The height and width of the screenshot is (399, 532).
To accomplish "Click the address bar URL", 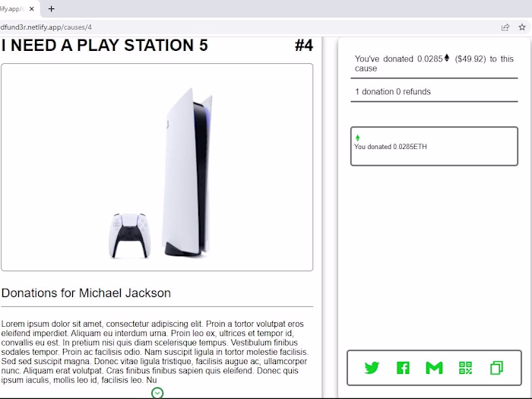I will click(46, 27).
